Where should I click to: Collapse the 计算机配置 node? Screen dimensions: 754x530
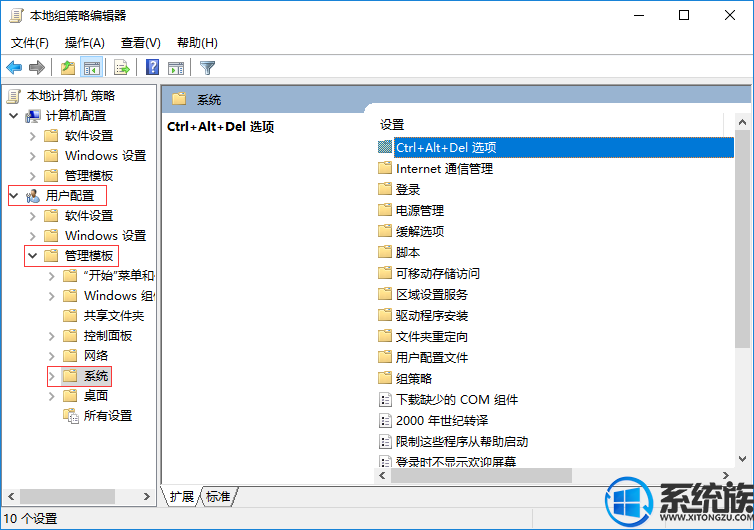click(14, 115)
